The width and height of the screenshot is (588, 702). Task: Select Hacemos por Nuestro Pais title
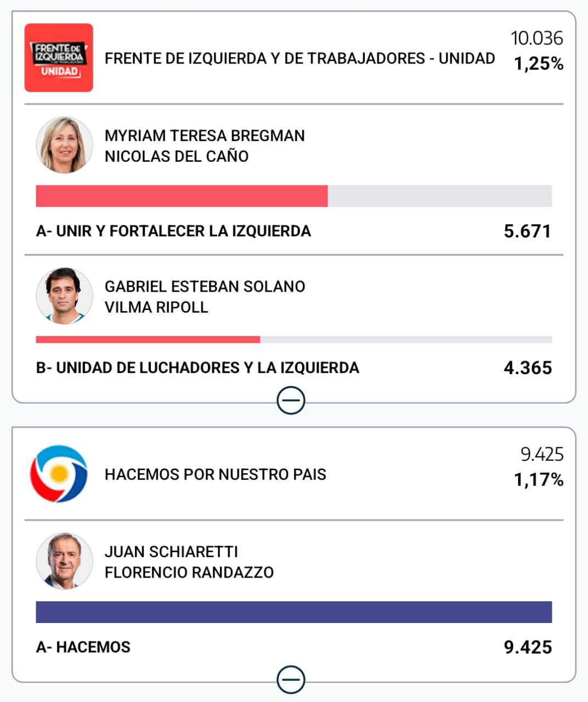[x=215, y=474]
